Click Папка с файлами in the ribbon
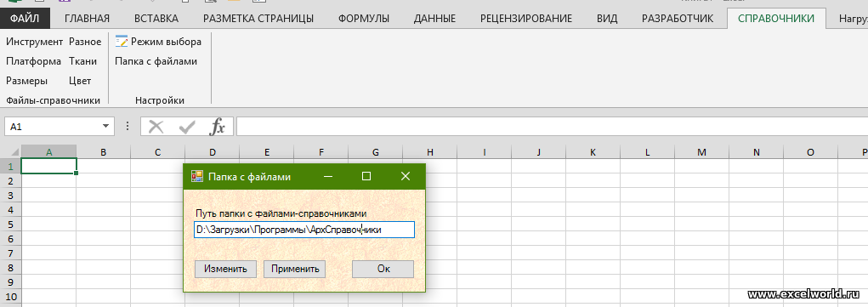 pos(156,61)
